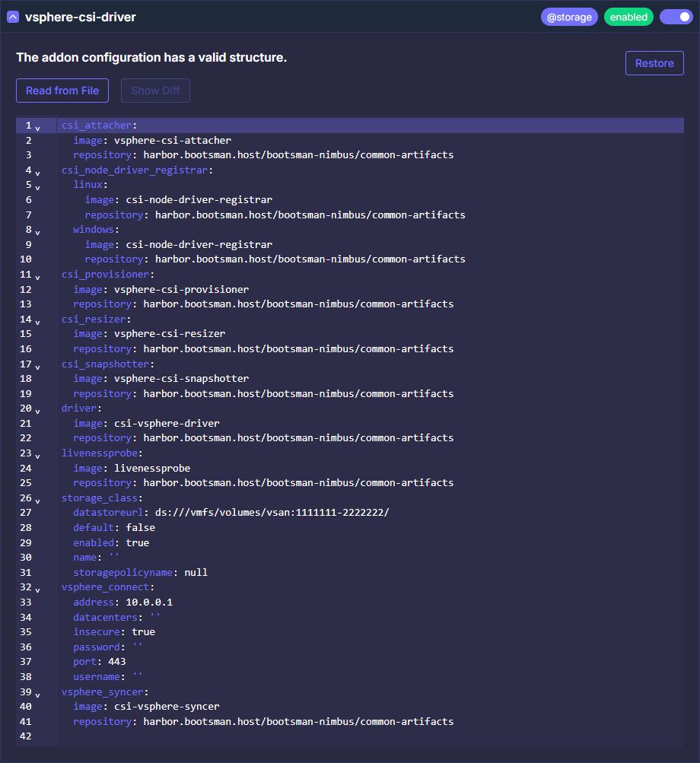This screenshot has height=763, width=700.
Task: Collapse the windows block on line 8
Action: pos(38,231)
